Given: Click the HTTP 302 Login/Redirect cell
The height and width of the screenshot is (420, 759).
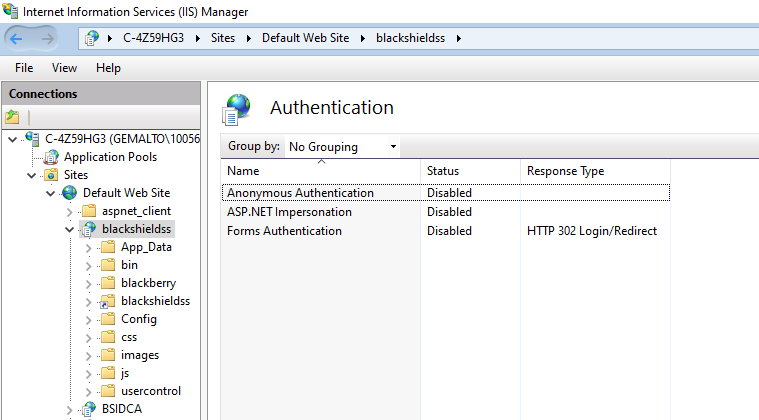Looking at the screenshot, I should (592, 231).
